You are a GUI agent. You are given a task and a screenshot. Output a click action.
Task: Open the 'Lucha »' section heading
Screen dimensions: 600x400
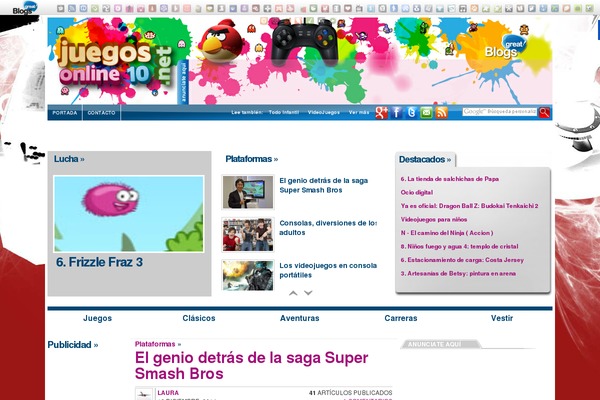(x=69, y=159)
